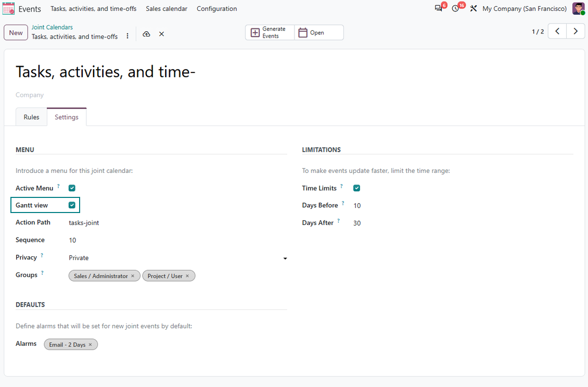Viewport: 588px width, 387px height.
Task: Show help tooltip for Days After
Action: point(339,221)
